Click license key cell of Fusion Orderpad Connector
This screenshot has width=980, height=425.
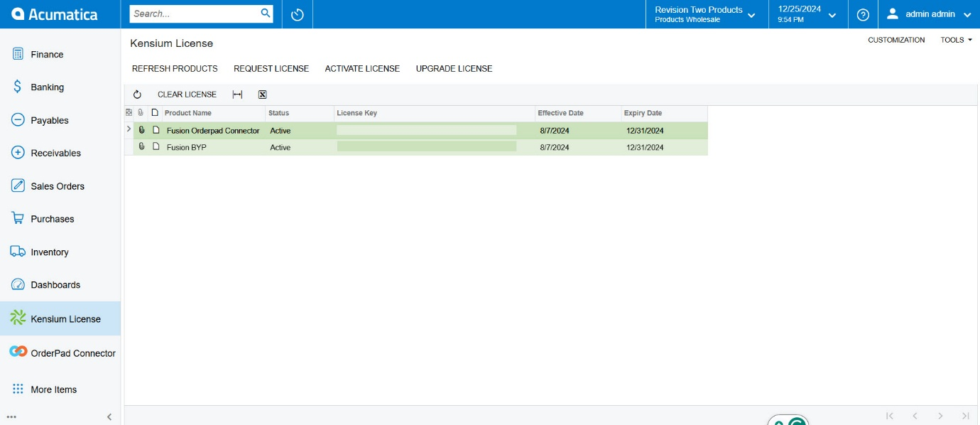pyautogui.click(x=435, y=131)
